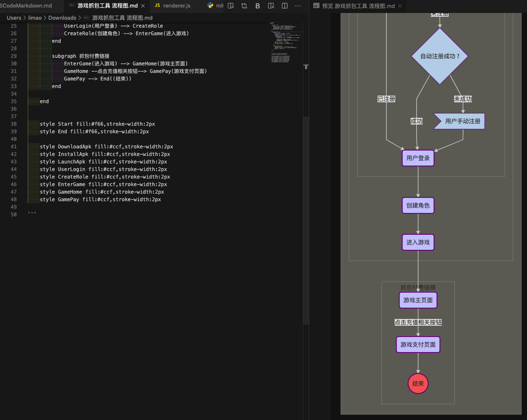Click the 用户手动注册 node in preview

459,121
